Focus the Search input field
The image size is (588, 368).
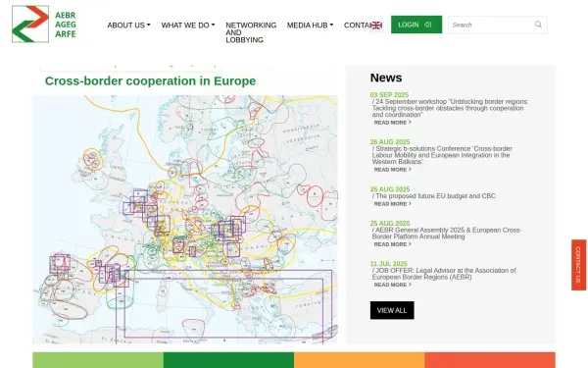coord(492,25)
